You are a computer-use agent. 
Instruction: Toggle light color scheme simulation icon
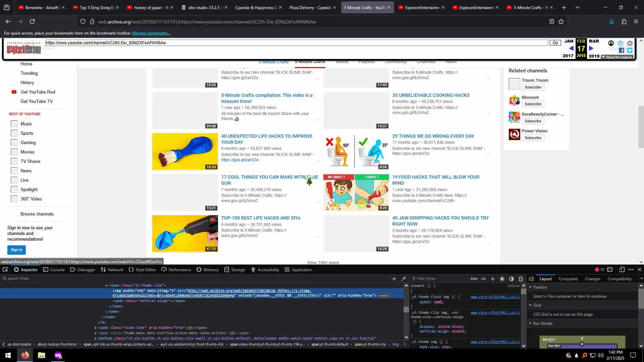click(502, 279)
